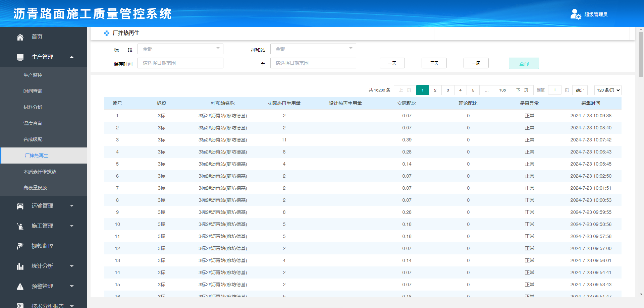The height and width of the screenshot is (308, 644).
Task: Click value 0.39 in row 3
Action: pos(407,140)
